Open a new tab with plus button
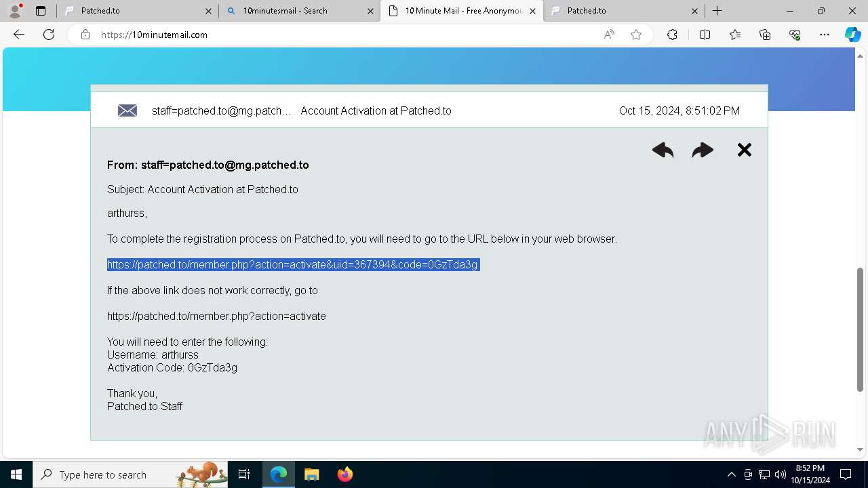868x488 pixels. pos(717,11)
